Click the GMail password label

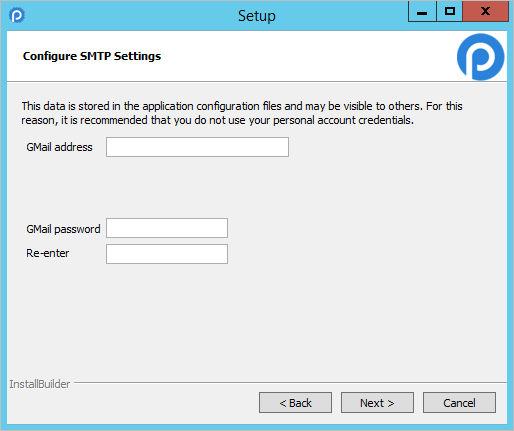coord(63,229)
